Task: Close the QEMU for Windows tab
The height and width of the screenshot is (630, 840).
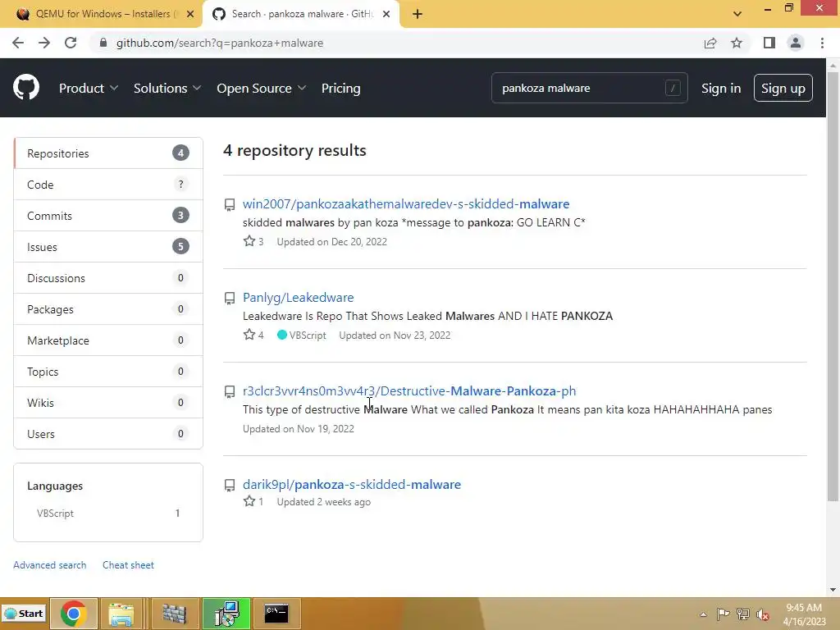Action: point(190,14)
